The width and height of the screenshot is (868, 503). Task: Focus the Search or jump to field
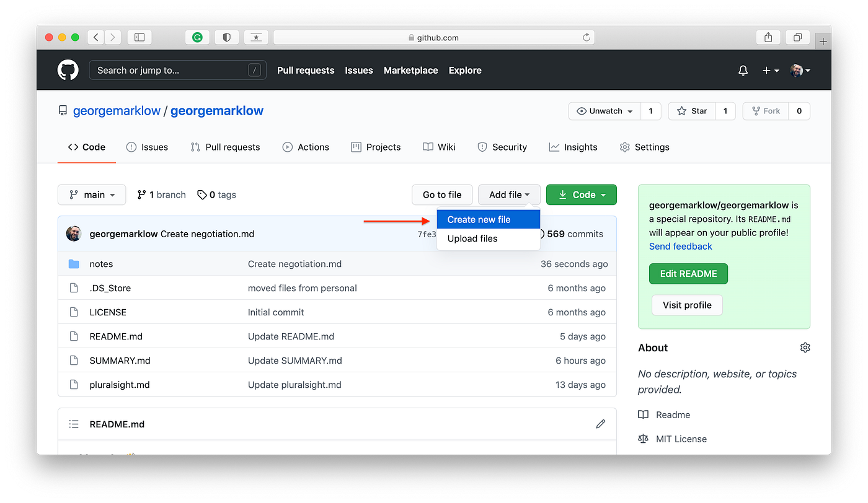click(177, 71)
